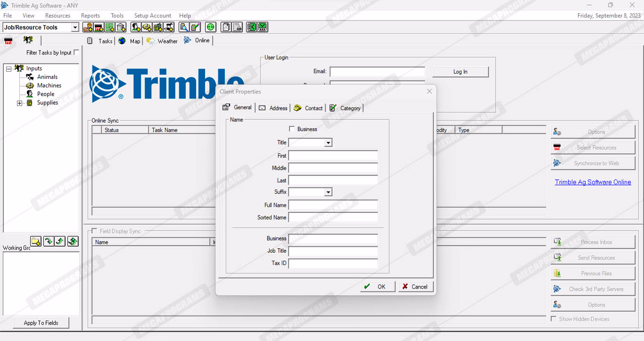This screenshot has width=644, height=341.
Task: Click the add field green grid icon
Action: pos(110,27)
